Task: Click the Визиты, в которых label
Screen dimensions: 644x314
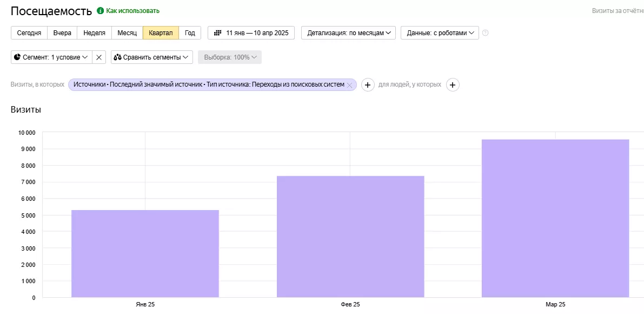Action: (x=37, y=84)
